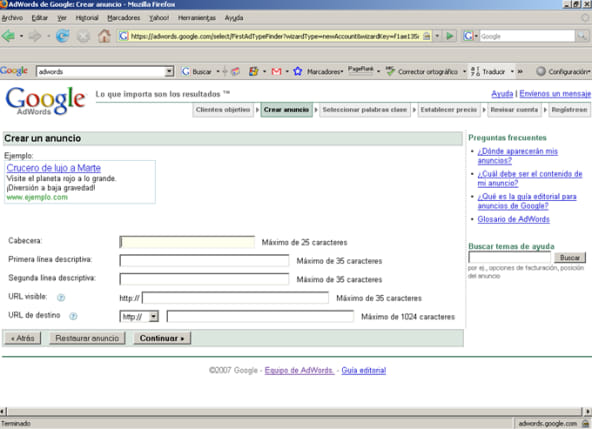Go to Seleccionar palabras clave step
Viewport: 592px width, 429px height.
point(365,110)
